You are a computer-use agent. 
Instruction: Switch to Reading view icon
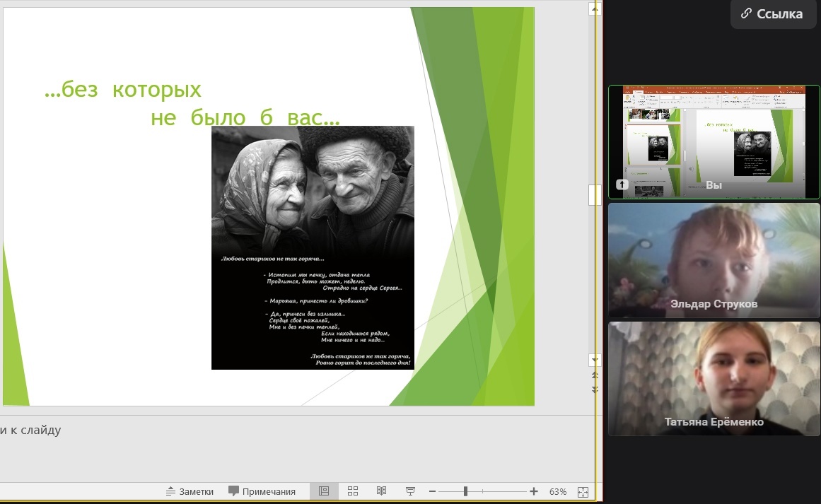(382, 491)
